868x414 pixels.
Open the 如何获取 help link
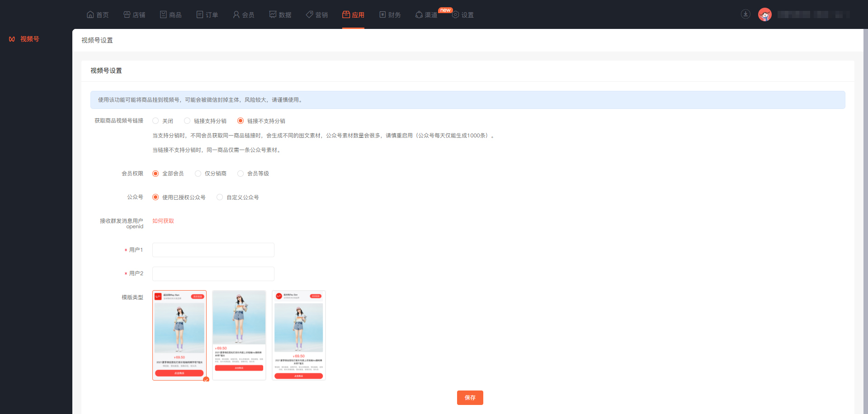(x=163, y=221)
